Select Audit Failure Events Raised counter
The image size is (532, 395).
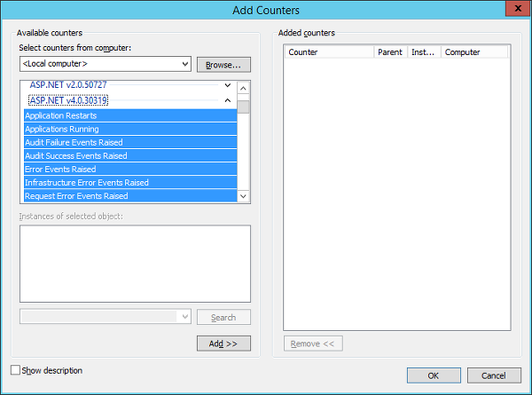click(130, 142)
